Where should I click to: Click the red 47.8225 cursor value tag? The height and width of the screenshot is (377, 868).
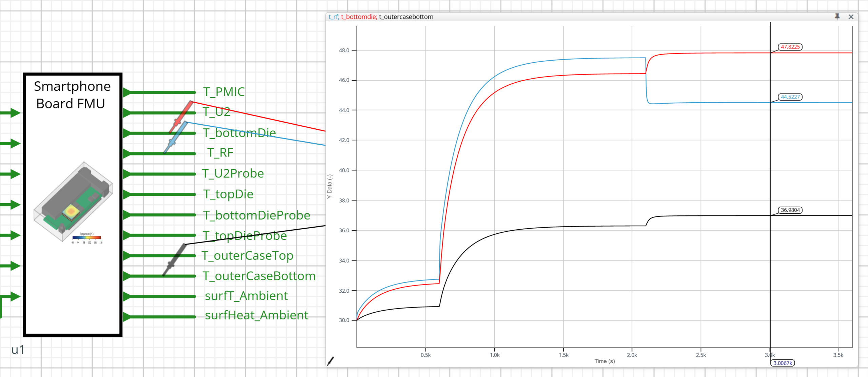(790, 47)
